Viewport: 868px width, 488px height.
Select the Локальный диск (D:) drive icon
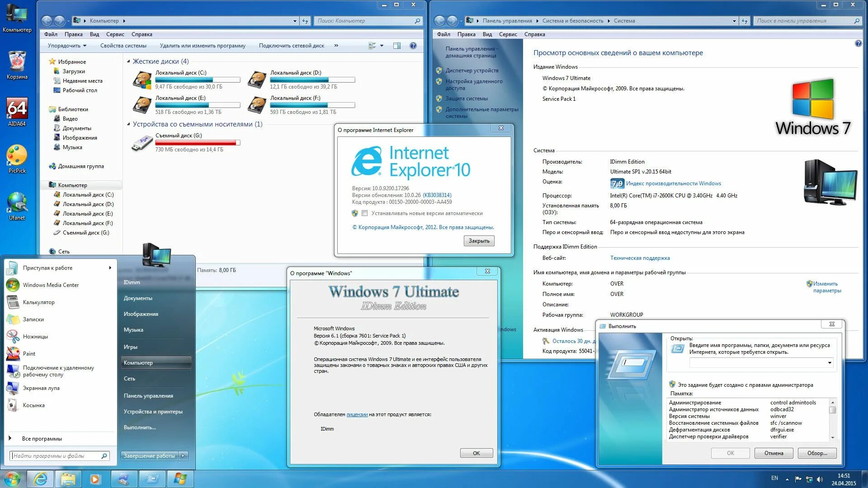(257, 80)
